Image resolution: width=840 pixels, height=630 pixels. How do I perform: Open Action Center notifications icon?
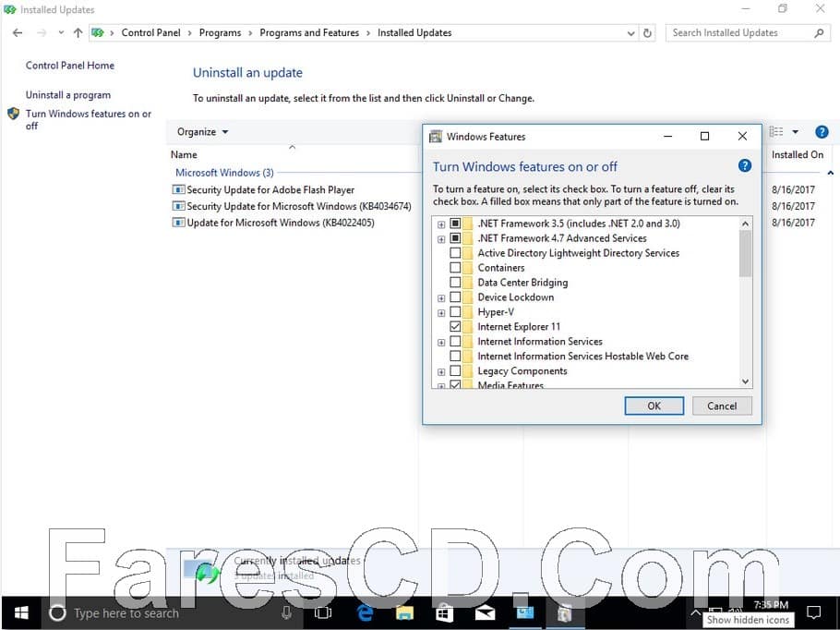coord(814,612)
